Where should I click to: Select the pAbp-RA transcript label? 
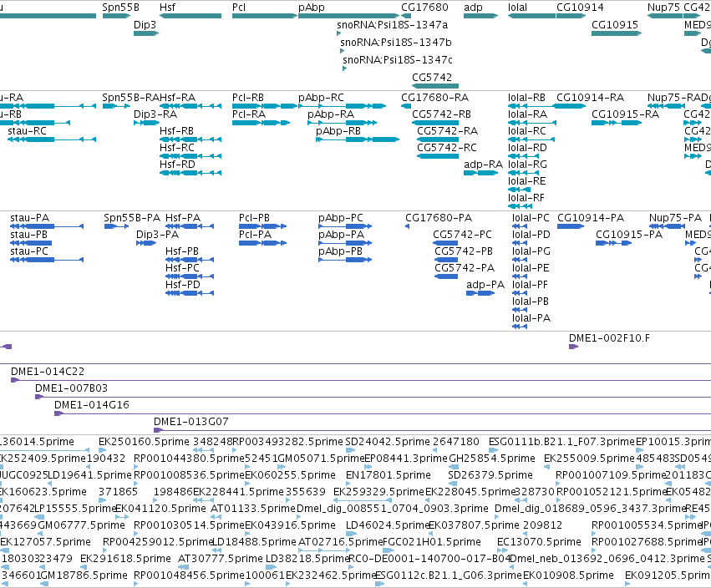(331, 114)
